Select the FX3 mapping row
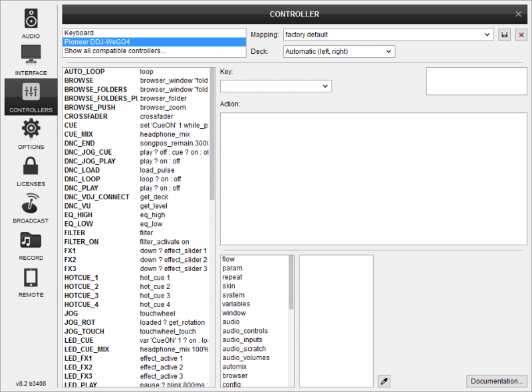This screenshot has height=392, width=532. tap(136, 269)
